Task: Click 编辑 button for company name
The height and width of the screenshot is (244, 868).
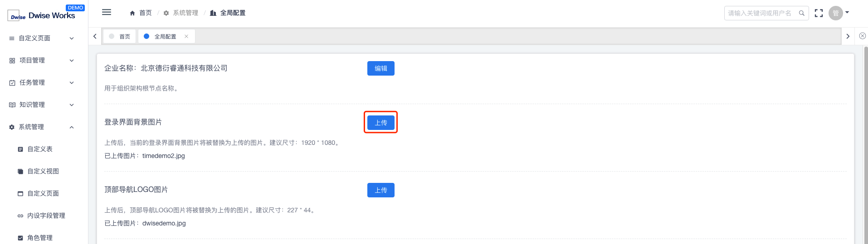Action: (x=381, y=68)
